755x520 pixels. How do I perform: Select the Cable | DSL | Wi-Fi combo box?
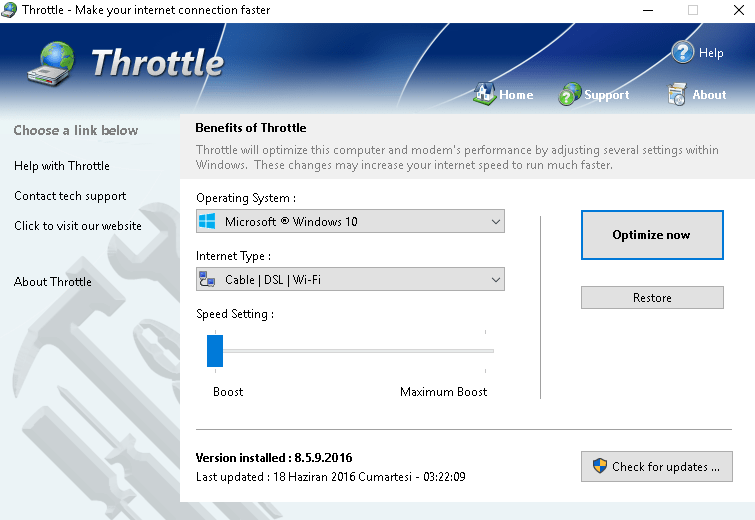tap(350, 279)
